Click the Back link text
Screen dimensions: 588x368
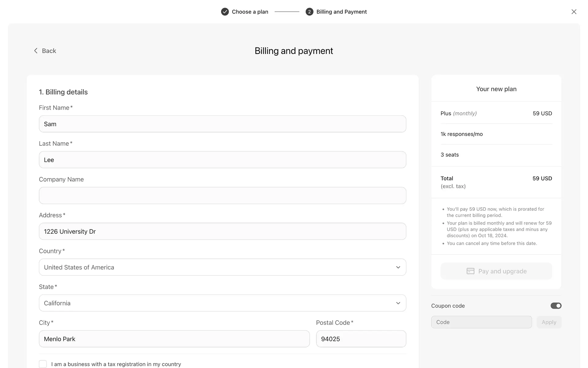49,51
